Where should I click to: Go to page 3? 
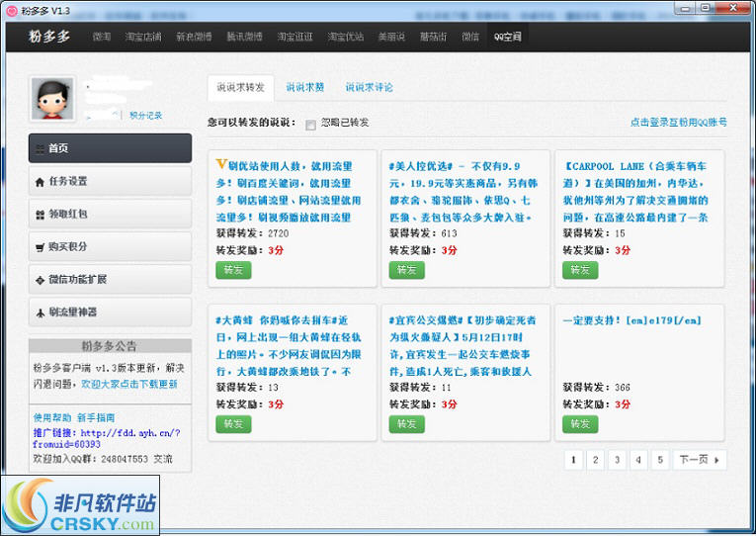[617, 460]
